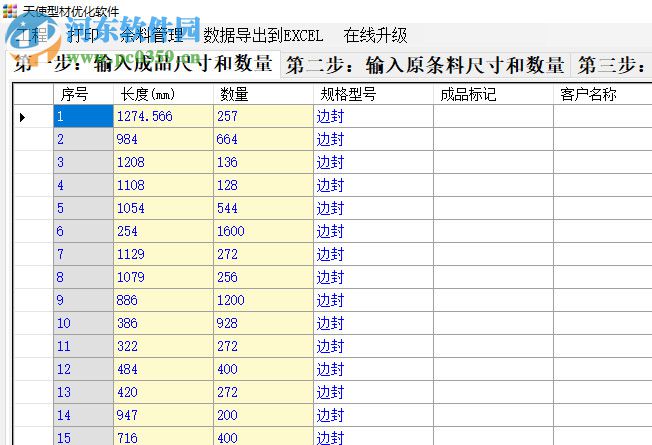The height and width of the screenshot is (445, 652).
Task: Select length cell 1054
Action: (x=163, y=208)
